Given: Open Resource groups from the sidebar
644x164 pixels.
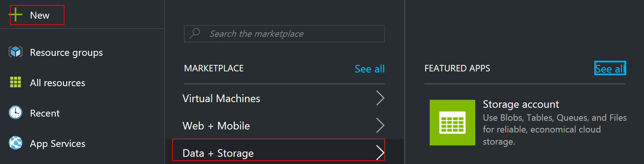Looking at the screenshot, I should point(66,52).
